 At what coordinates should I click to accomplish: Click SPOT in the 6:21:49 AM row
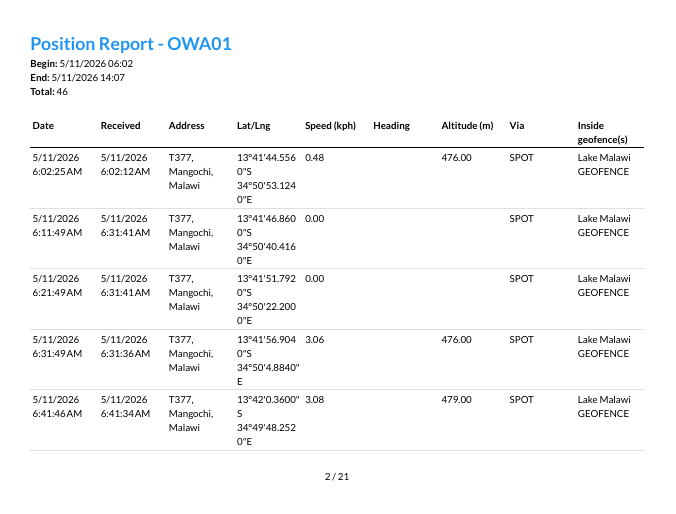(x=521, y=279)
